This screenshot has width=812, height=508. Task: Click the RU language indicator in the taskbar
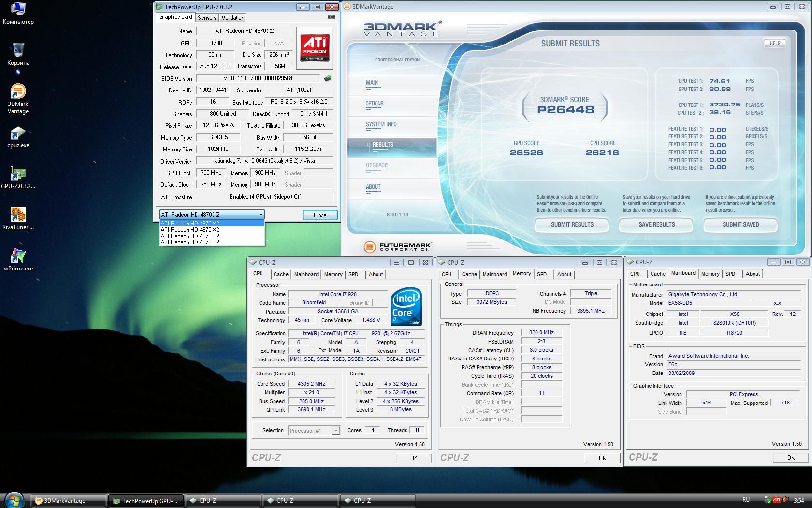[x=746, y=500]
